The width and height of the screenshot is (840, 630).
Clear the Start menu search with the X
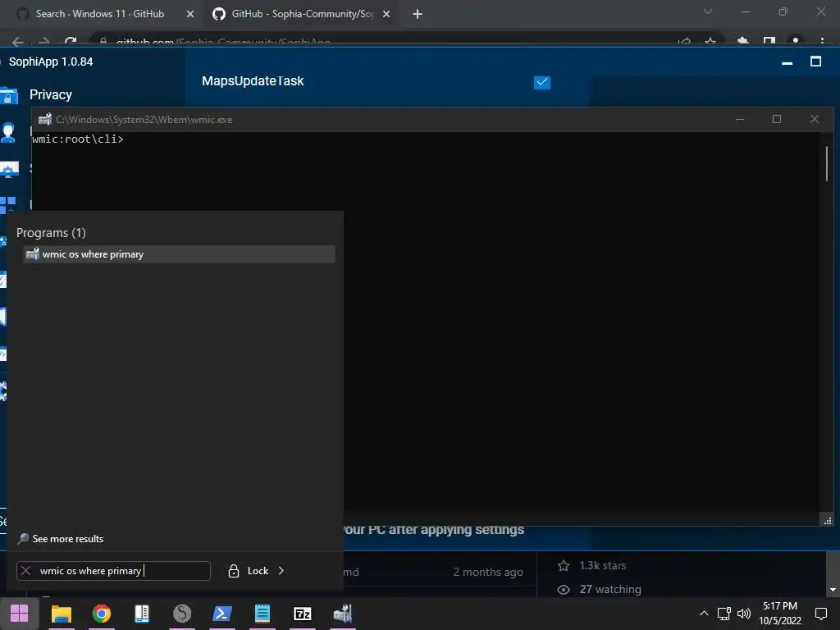[x=25, y=571]
